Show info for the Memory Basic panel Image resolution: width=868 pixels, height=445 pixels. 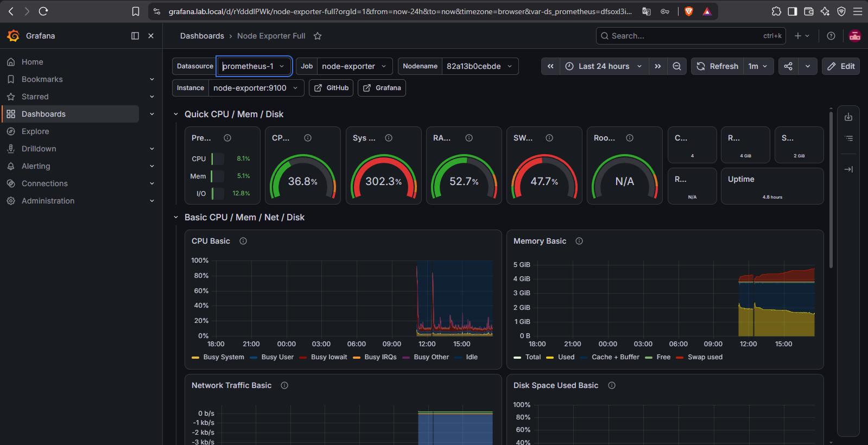(x=579, y=241)
